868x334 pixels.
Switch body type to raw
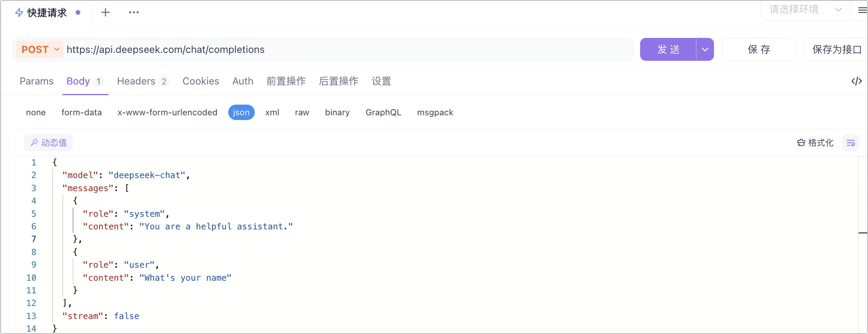302,113
